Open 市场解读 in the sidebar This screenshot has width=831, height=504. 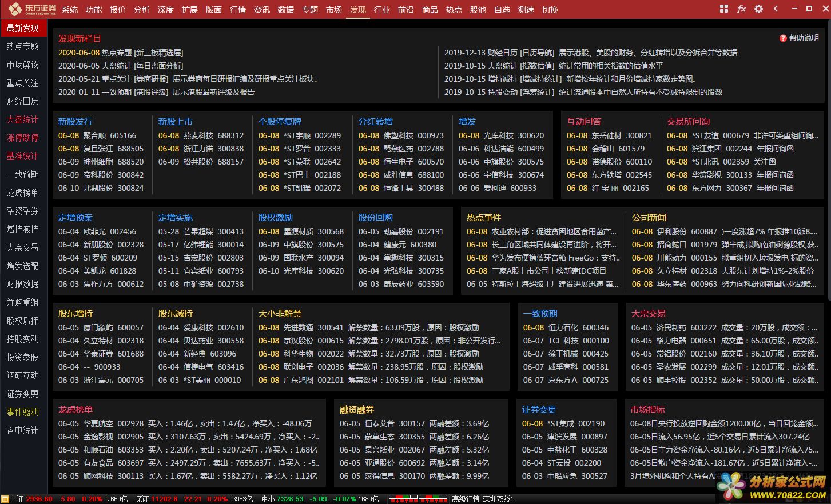[x=23, y=65]
